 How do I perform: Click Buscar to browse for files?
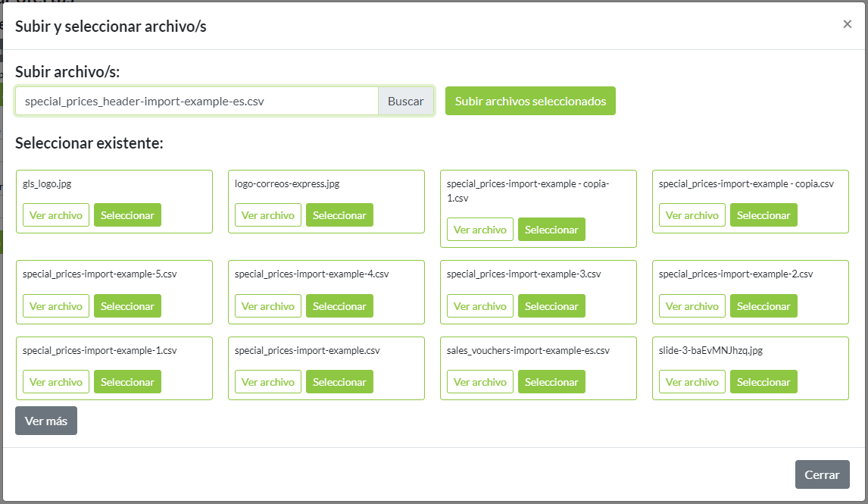406,101
